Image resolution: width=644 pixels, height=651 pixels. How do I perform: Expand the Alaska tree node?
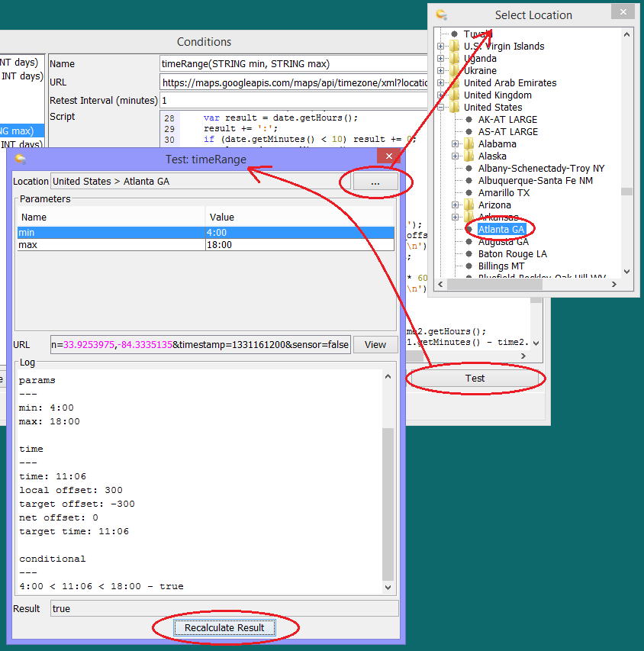tap(455, 156)
